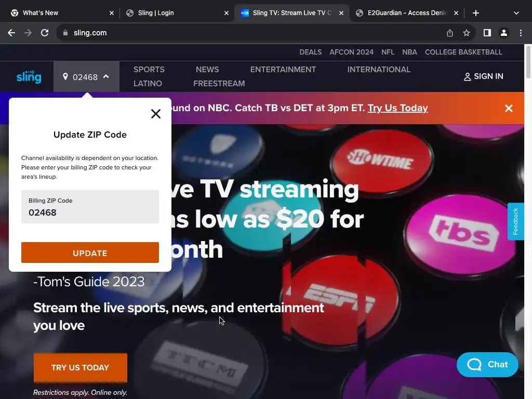
Task: Open the tab search chevron
Action: click(516, 13)
